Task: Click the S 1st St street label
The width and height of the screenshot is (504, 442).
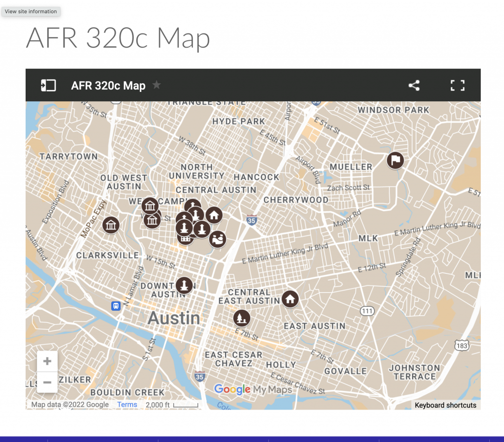Action: 149,349
